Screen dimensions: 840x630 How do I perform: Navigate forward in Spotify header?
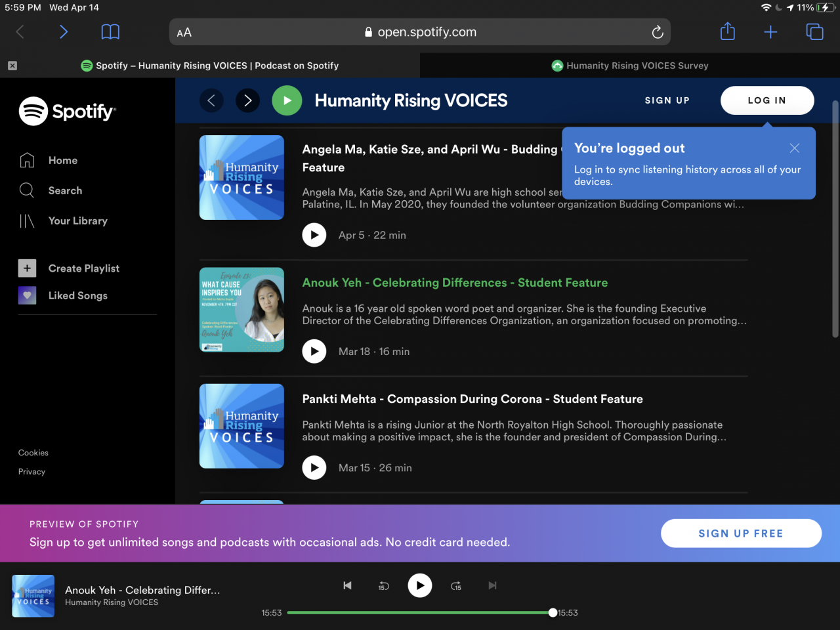coord(247,100)
